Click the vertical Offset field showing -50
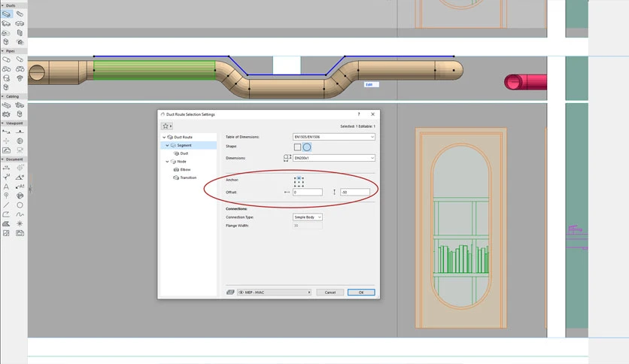 point(355,193)
